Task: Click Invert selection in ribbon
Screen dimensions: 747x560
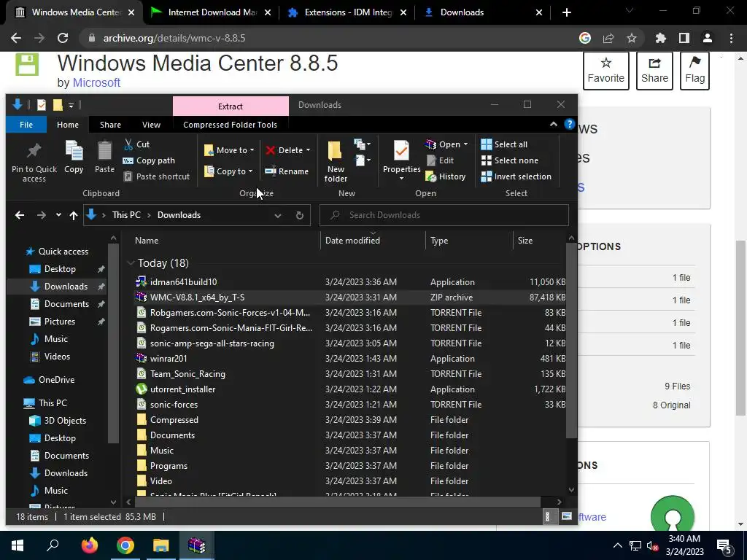Action: (x=516, y=176)
